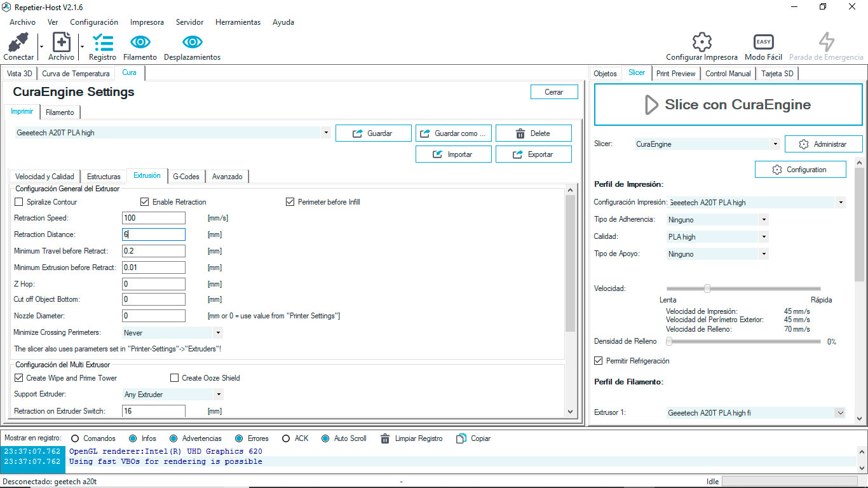Toggle Desplazamientos visibility eye icon
Image resolution: width=868 pixels, height=488 pixels.
(192, 43)
